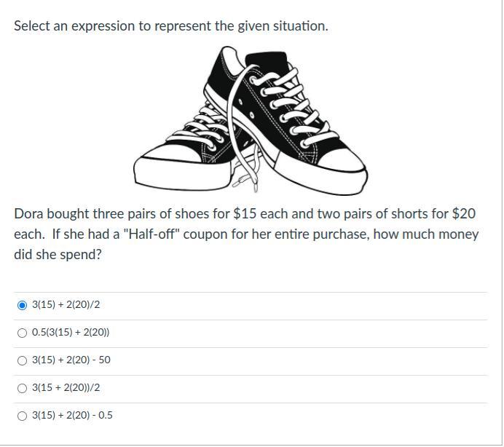This screenshot has width=504, height=447.
Task: Click the answer label text "3(15) + 2(20) - 50"
Action: (x=71, y=360)
